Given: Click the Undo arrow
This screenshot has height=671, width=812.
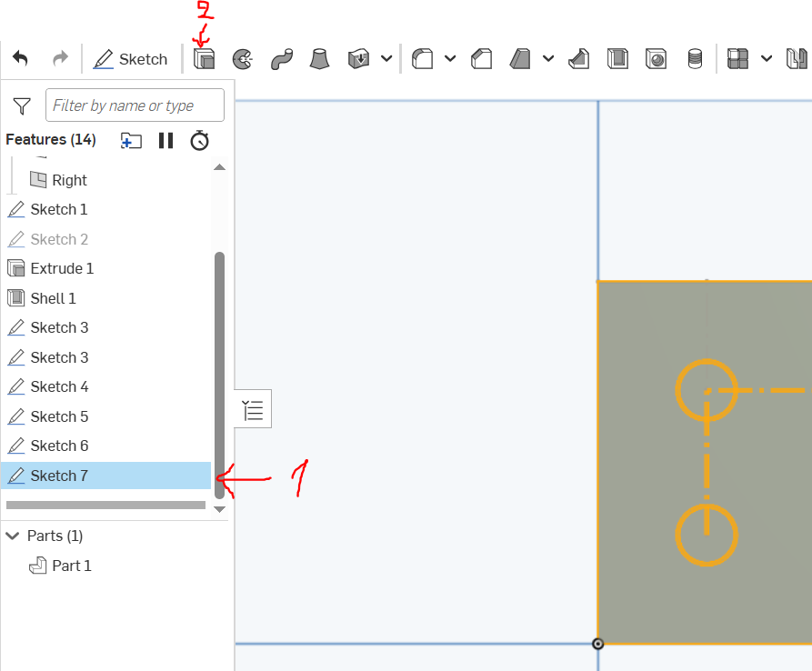Looking at the screenshot, I should pos(20,58).
